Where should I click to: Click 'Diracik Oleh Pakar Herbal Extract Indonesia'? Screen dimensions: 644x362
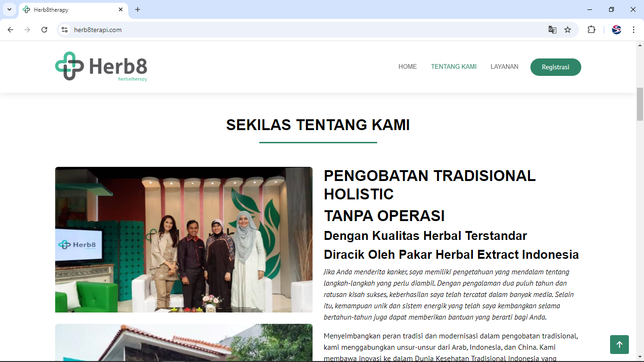point(451,255)
